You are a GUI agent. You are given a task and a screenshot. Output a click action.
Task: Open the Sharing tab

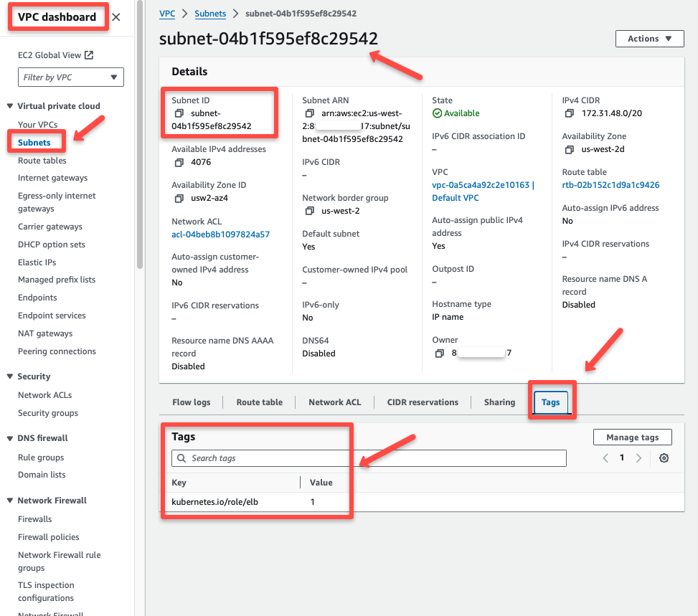(499, 402)
